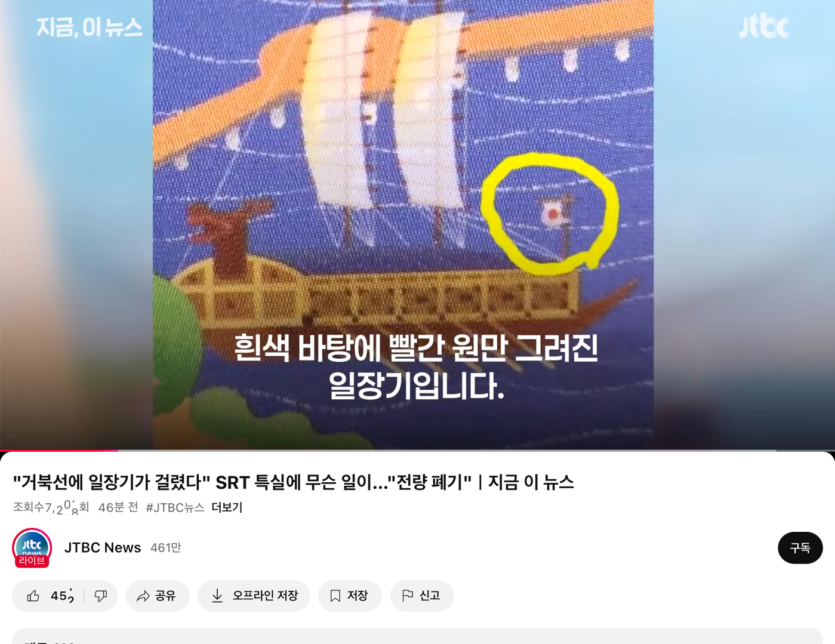Screen dimensions: 835x644
Task: Click the 저장 save button label
Action: [358, 596]
